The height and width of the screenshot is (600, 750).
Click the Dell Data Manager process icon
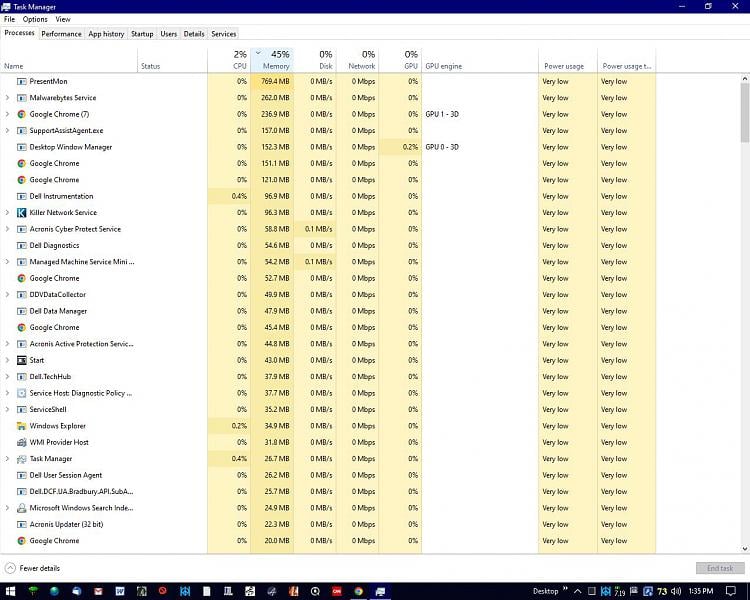click(x=22, y=311)
